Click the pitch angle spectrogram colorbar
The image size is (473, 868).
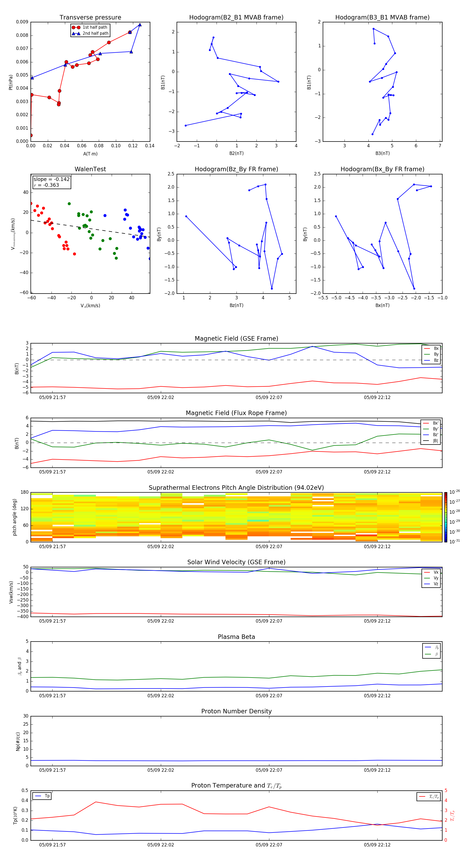(446, 517)
